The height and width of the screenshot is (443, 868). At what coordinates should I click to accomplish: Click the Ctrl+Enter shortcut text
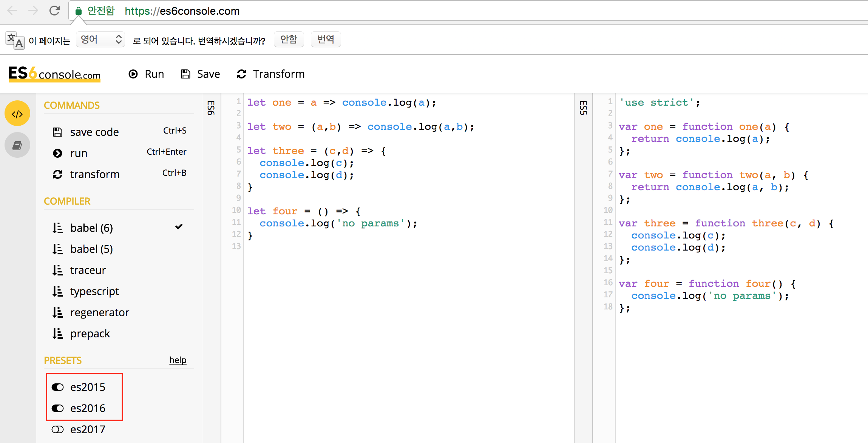pos(167,152)
